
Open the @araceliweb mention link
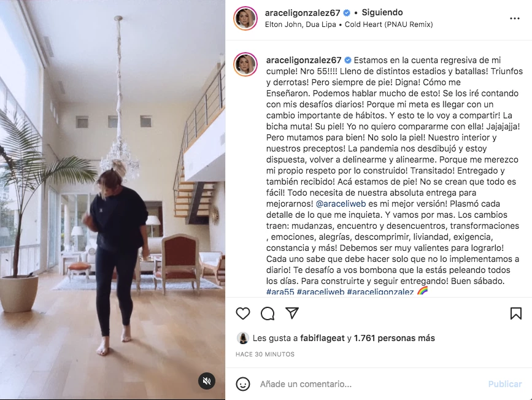pyautogui.click(x=341, y=204)
